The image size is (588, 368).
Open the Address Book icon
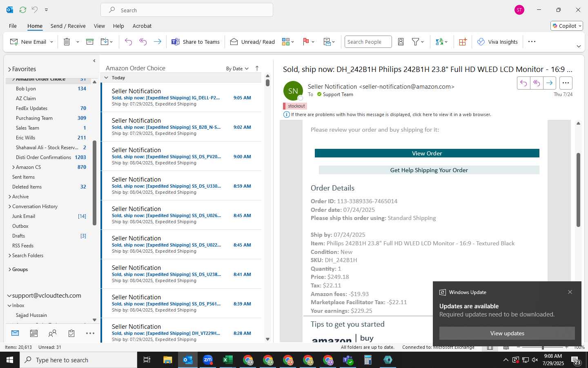point(401,42)
